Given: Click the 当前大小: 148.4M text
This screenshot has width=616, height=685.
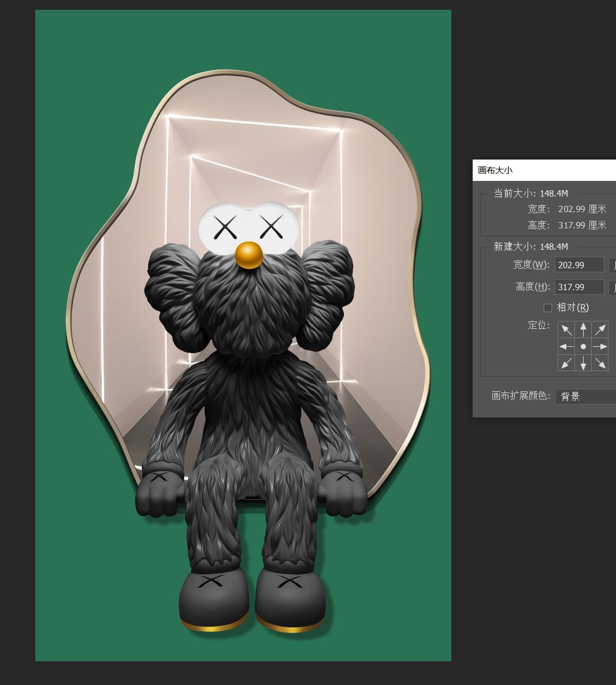Looking at the screenshot, I should click(531, 194).
